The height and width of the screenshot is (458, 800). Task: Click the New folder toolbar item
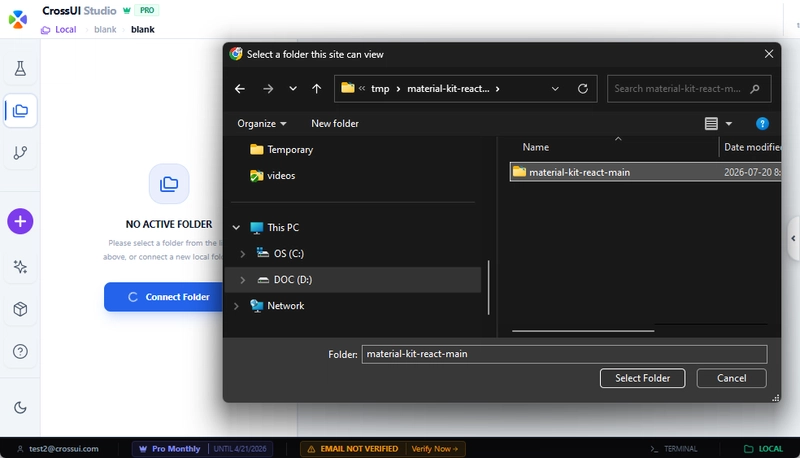(335, 123)
